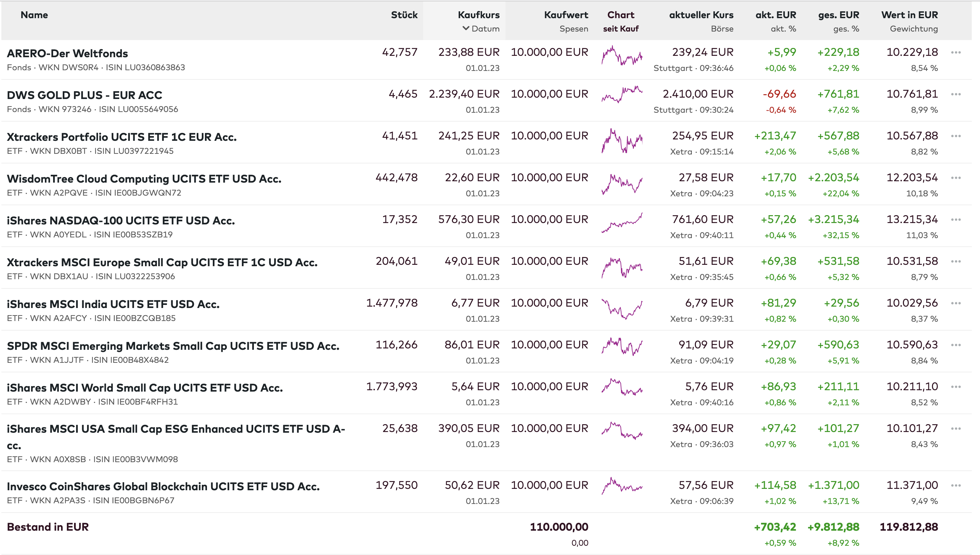This screenshot has width=980, height=555.
Task: Click sparkline chart for iShares NASDAQ-100
Action: [x=622, y=223]
